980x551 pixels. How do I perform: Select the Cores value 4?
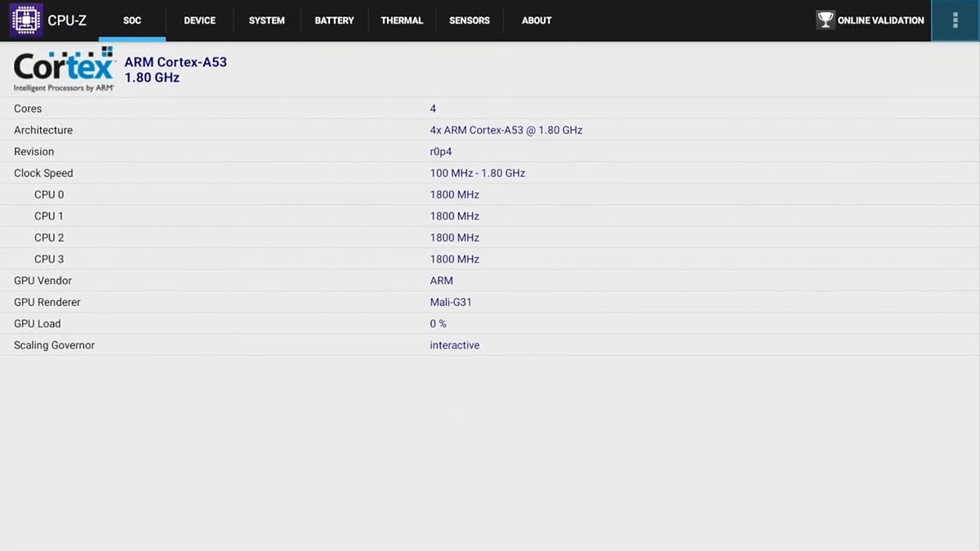click(x=433, y=109)
